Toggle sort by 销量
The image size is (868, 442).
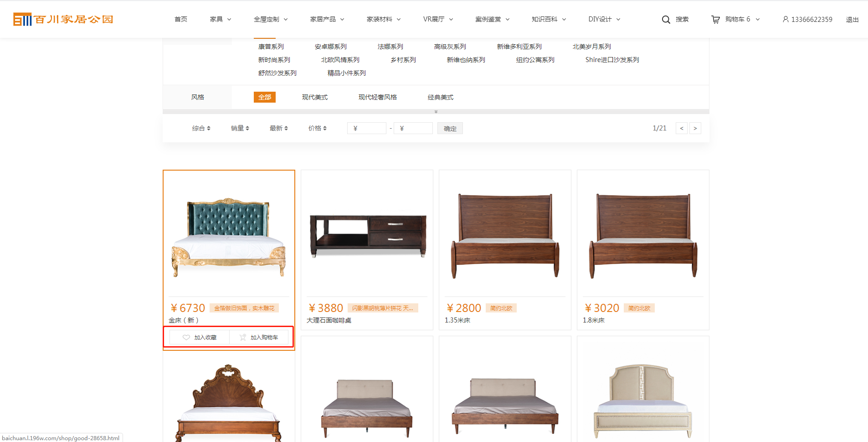point(240,129)
